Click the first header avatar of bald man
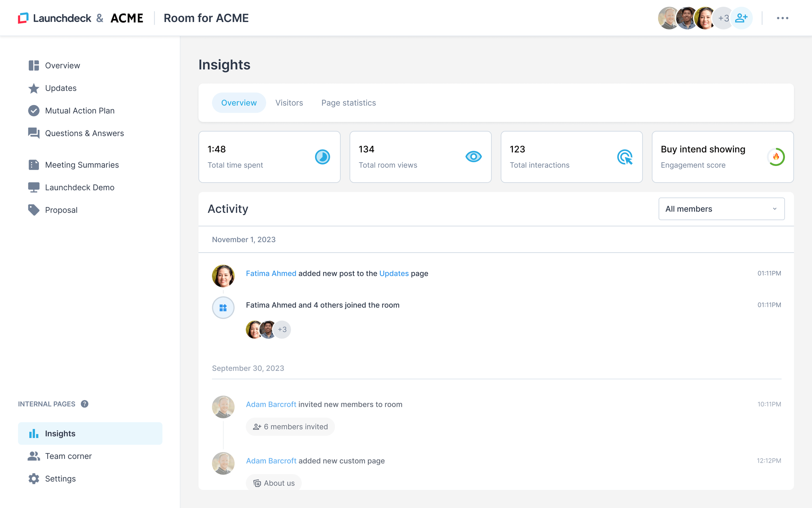The width and height of the screenshot is (812, 508). 667,18
